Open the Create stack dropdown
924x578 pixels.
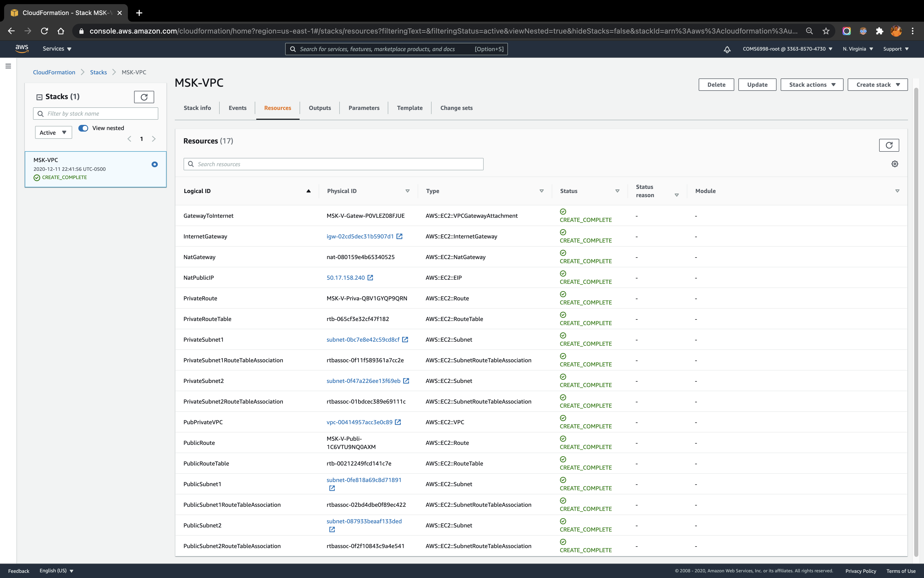tap(877, 84)
